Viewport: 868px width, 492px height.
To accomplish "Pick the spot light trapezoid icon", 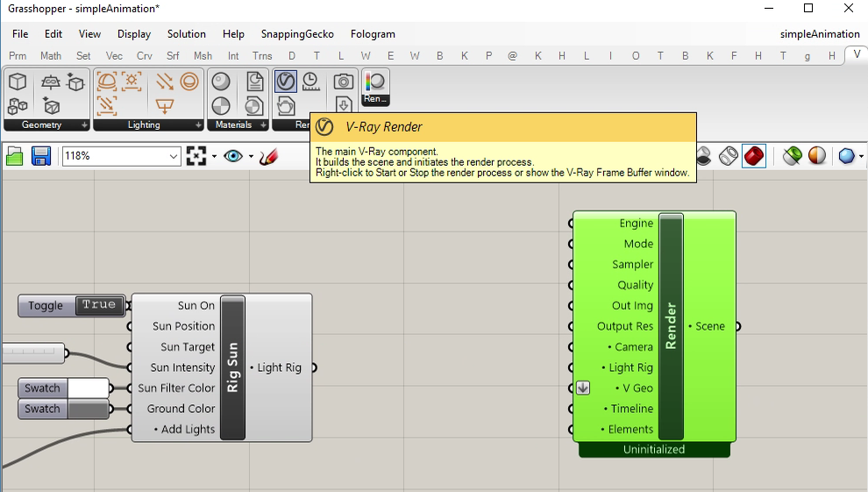I will pos(165,106).
